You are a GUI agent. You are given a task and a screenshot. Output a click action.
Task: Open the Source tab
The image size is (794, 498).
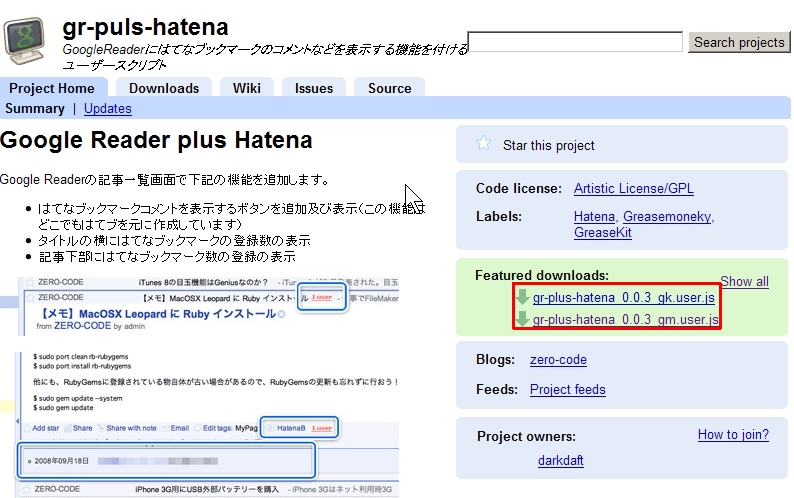(389, 88)
